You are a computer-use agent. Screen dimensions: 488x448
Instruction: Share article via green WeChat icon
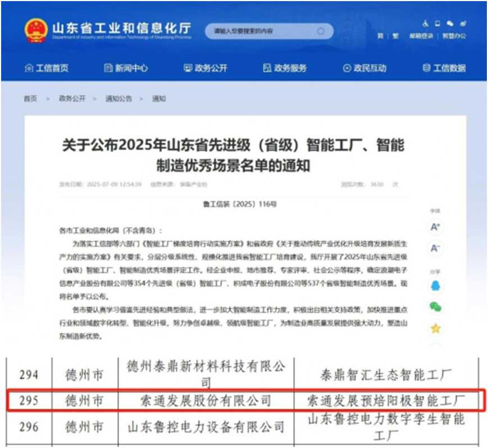(x=435, y=307)
